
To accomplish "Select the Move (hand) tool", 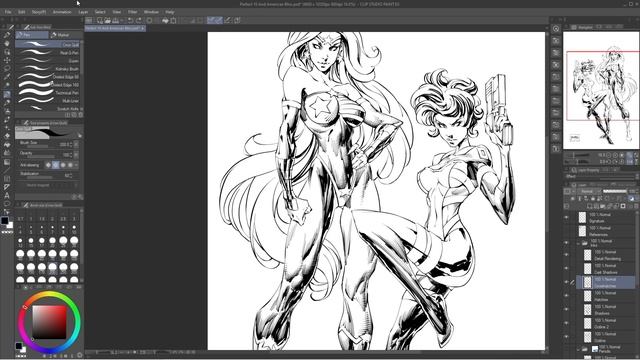I will click(x=7, y=43).
